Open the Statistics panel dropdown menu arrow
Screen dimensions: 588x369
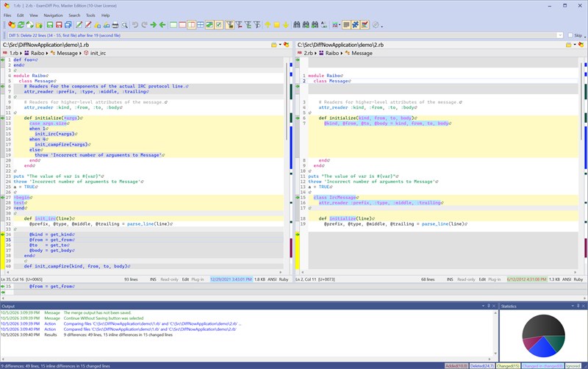pos(573,306)
